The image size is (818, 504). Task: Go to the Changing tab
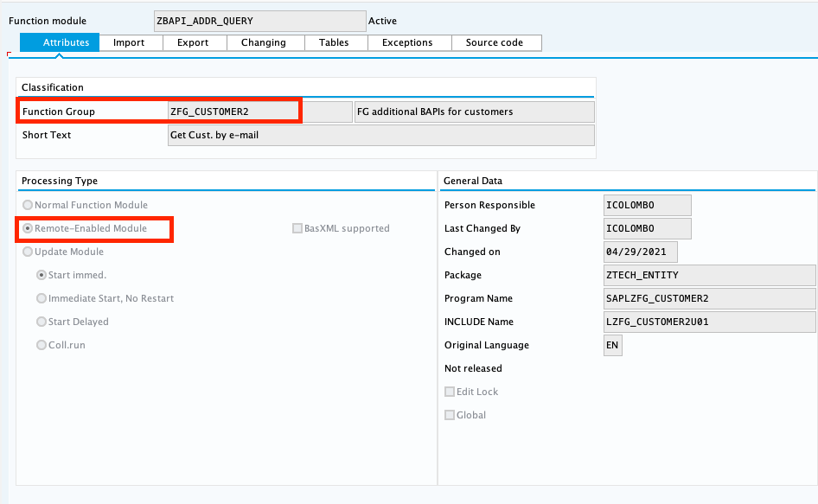pyautogui.click(x=264, y=42)
